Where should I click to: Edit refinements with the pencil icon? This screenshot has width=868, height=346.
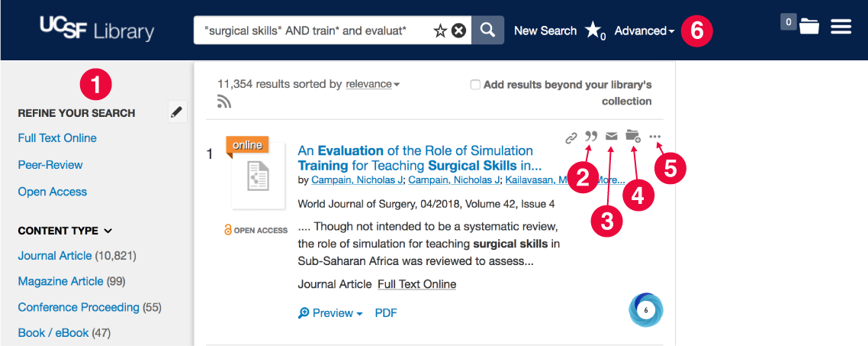click(x=177, y=112)
